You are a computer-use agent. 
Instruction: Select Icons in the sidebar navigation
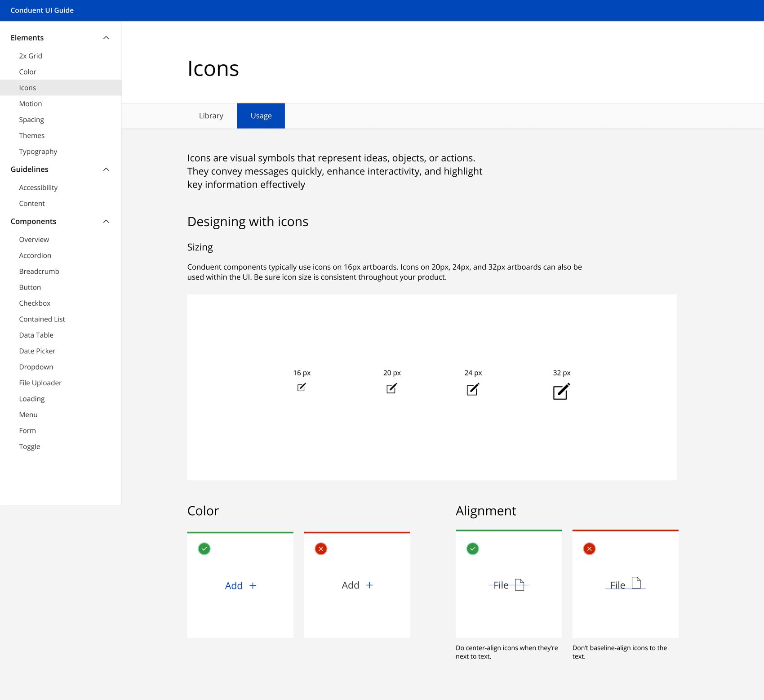pyautogui.click(x=61, y=88)
